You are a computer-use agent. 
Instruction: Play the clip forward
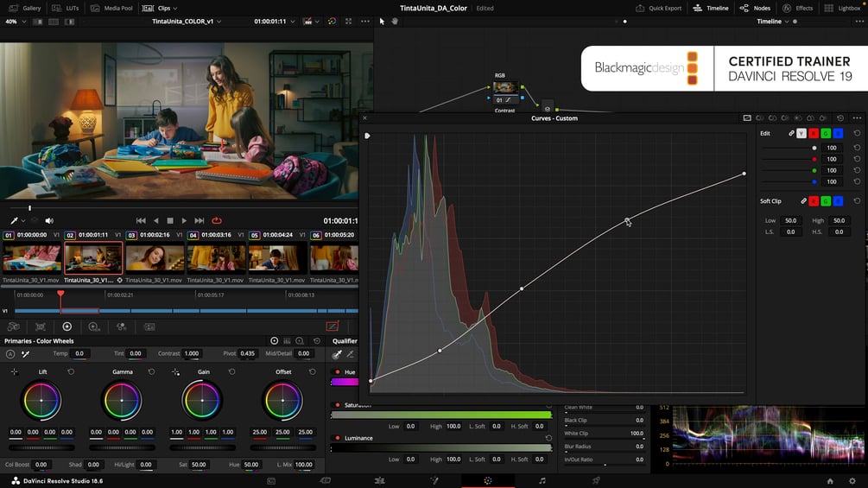184,221
